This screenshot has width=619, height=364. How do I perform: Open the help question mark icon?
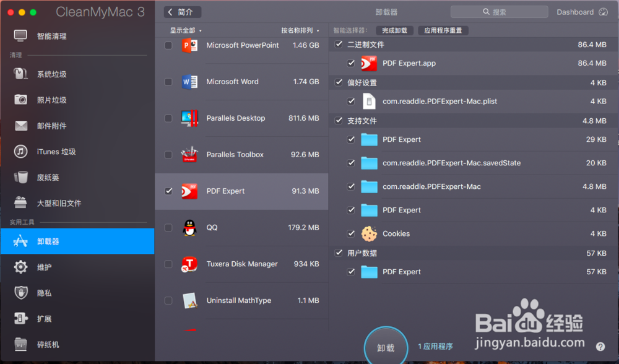pyautogui.click(x=600, y=347)
